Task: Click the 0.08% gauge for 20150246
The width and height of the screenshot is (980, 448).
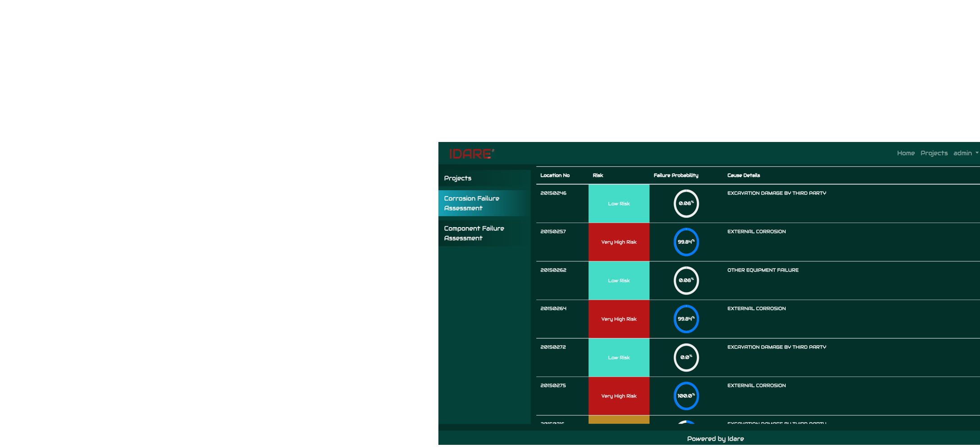Action: point(686,204)
